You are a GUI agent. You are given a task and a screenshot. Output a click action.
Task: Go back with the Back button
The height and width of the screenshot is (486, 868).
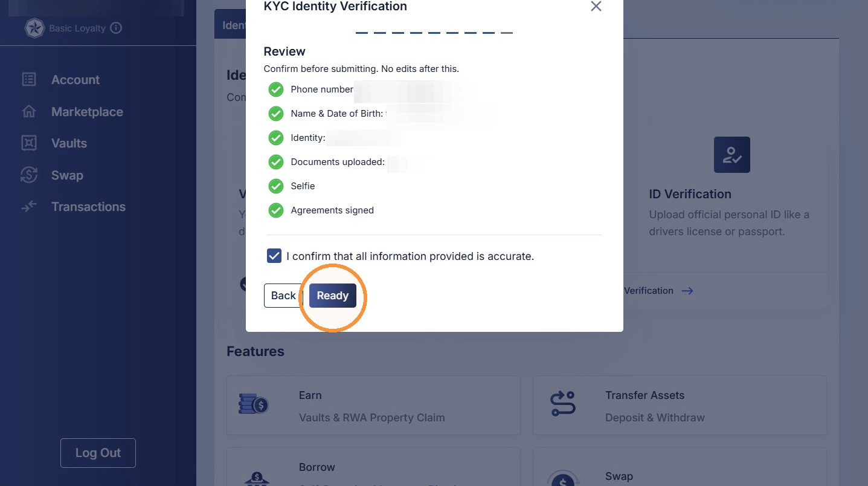283,296
